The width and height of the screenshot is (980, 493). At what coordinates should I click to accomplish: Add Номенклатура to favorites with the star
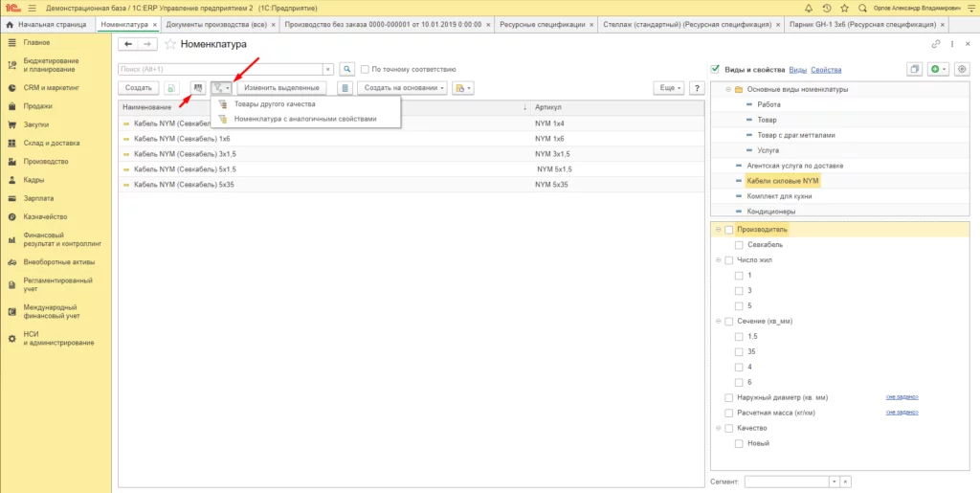pyautogui.click(x=170, y=44)
